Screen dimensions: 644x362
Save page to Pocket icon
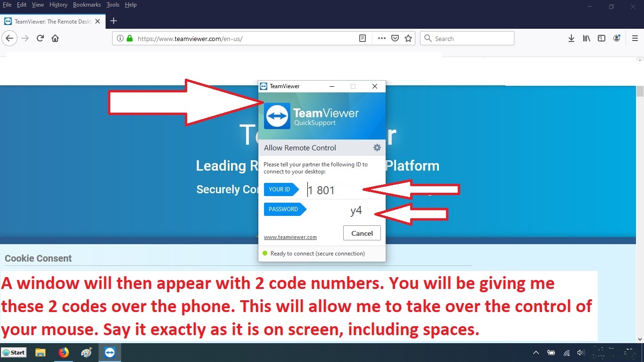(396, 39)
